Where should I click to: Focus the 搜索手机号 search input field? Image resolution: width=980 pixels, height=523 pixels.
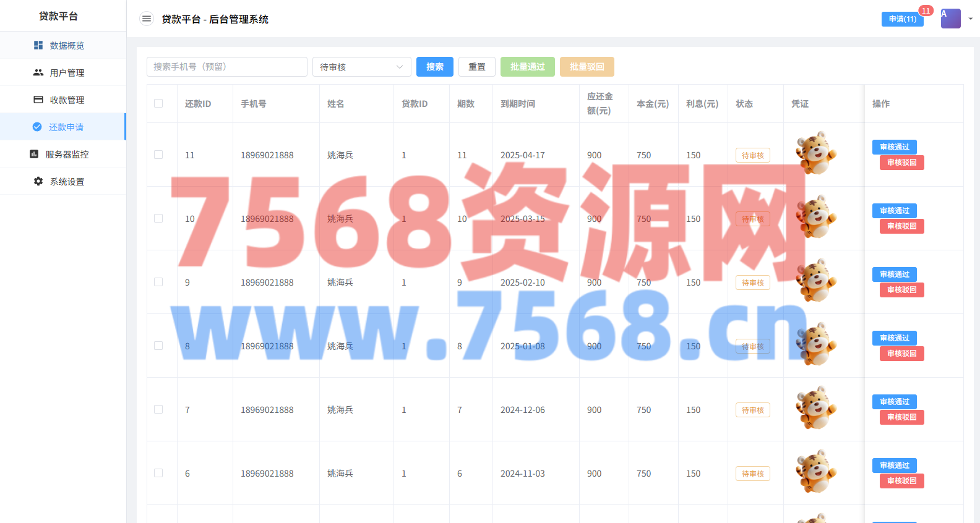pyautogui.click(x=226, y=67)
